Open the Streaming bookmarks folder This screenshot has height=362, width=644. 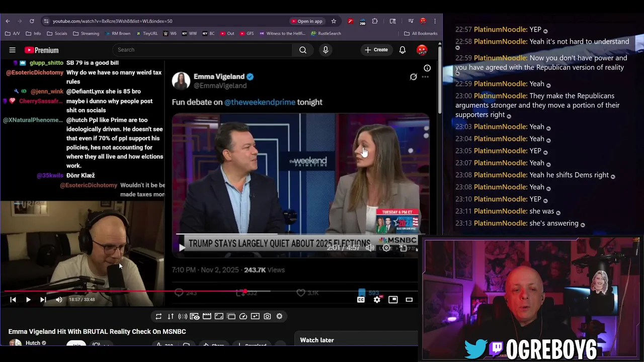point(86,34)
